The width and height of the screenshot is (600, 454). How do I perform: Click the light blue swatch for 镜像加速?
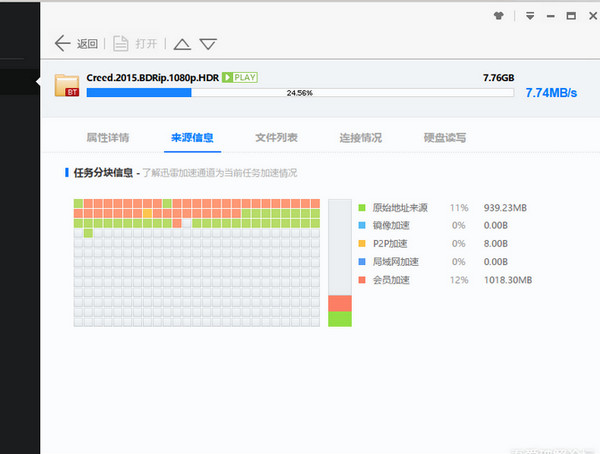(x=362, y=225)
